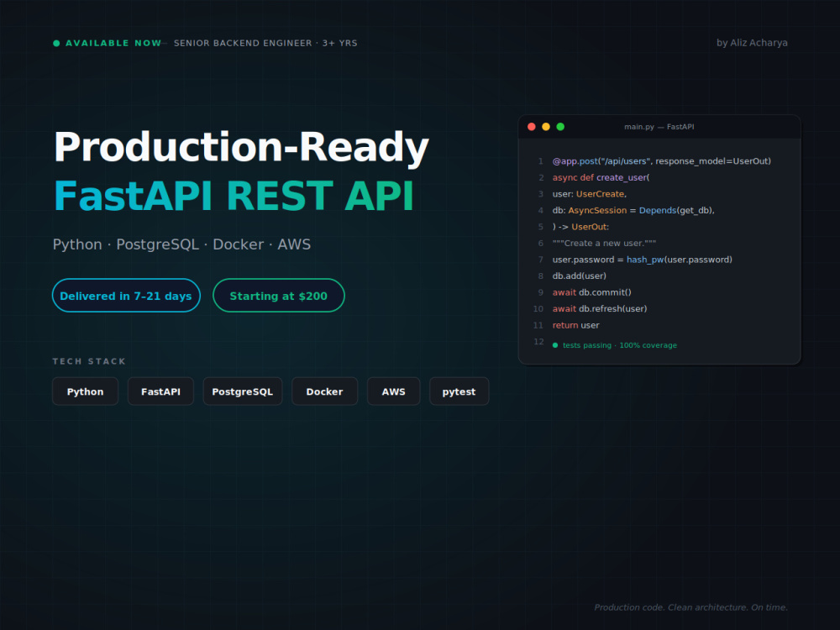The height and width of the screenshot is (630, 840).
Task: Click the 'user: UserCreate,' code line
Action: click(x=590, y=194)
